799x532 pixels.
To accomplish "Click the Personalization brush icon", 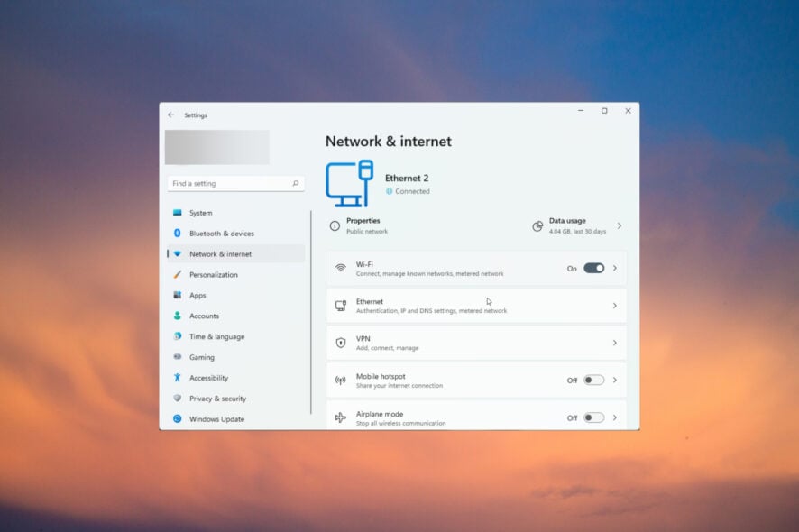I will pyautogui.click(x=178, y=274).
